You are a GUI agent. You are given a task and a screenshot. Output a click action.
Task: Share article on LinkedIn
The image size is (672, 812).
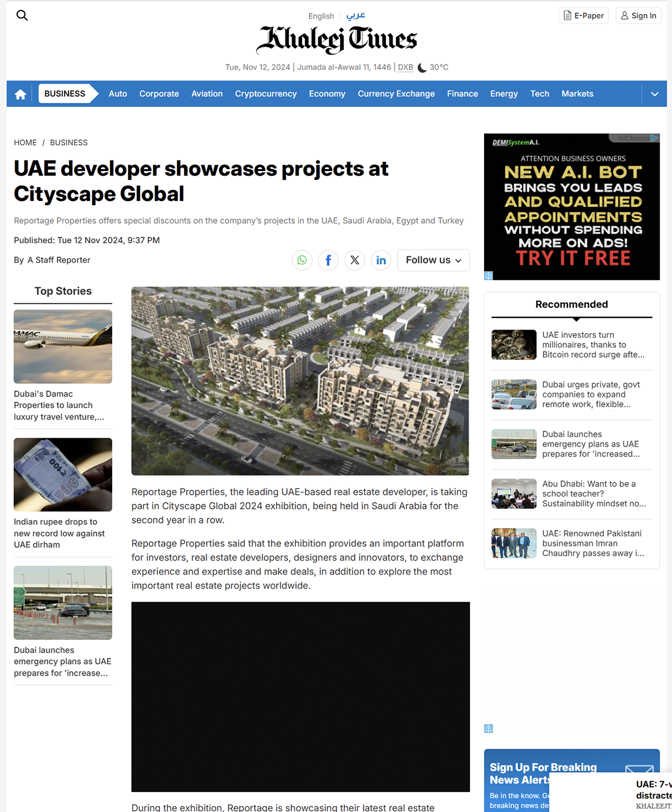pyautogui.click(x=381, y=260)
